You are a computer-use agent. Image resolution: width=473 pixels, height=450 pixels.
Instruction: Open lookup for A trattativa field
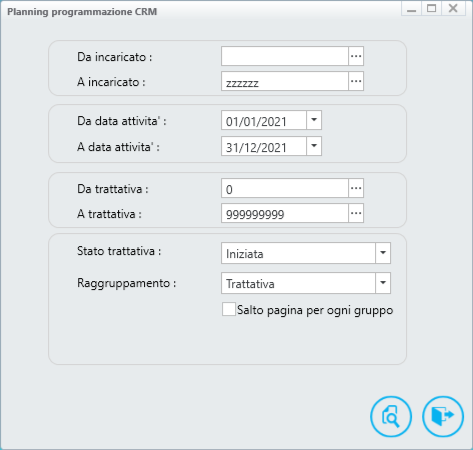tap(356, 213)
